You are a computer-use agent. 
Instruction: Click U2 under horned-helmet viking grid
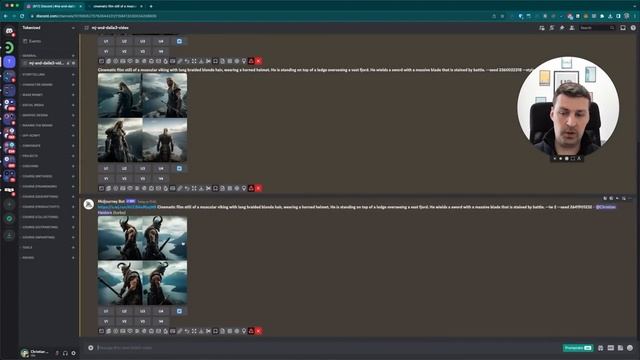tap(124, 311)
